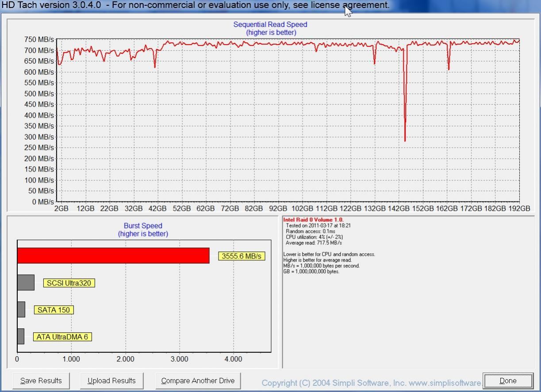Screen dimensions: 541x392
Task: Click the Burst Speed chart title
Action: [143, 225]
